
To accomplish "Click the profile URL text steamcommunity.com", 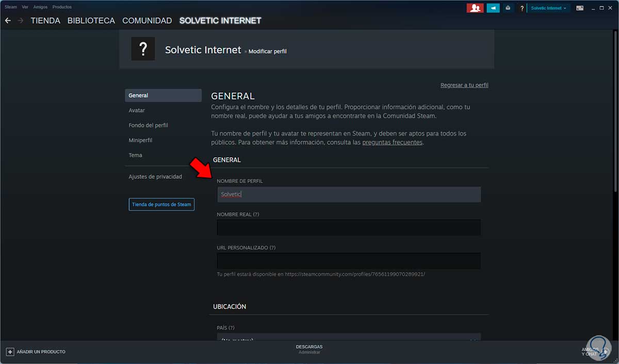I will [355, 274].
